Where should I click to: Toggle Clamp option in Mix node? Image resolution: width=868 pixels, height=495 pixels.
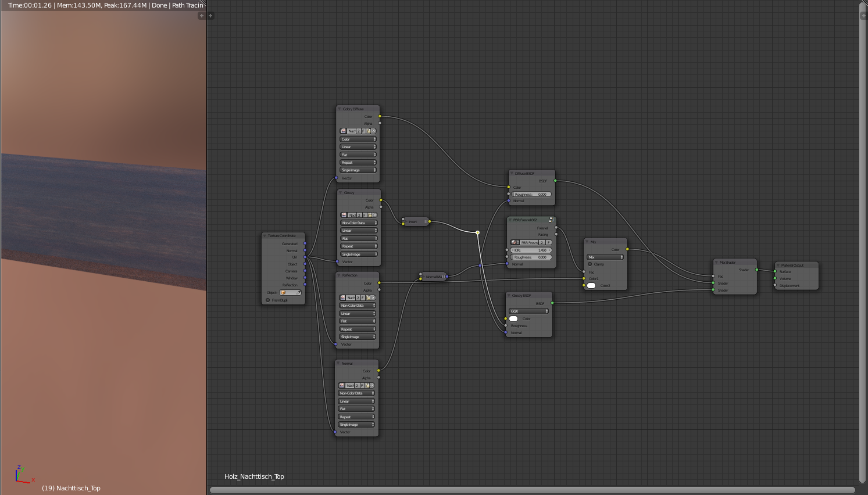(590, 264)
